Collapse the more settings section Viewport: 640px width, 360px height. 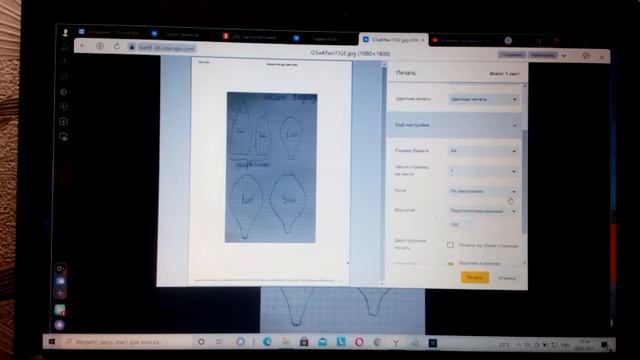[455, 125]
